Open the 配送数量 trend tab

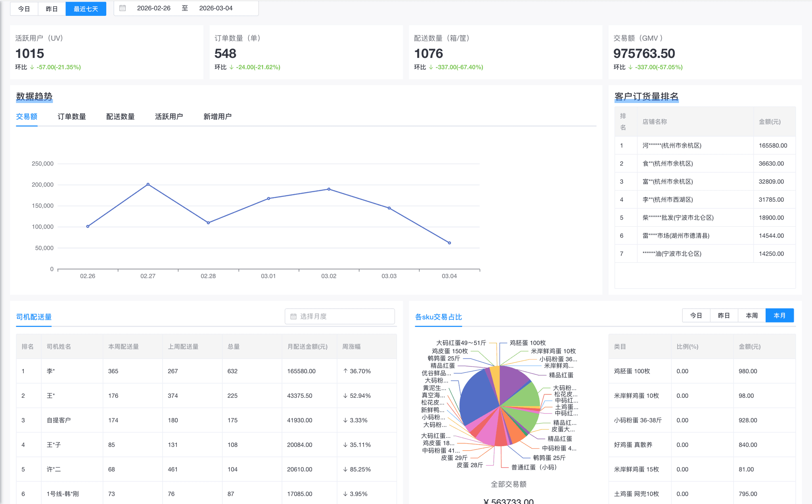point(120,116)
